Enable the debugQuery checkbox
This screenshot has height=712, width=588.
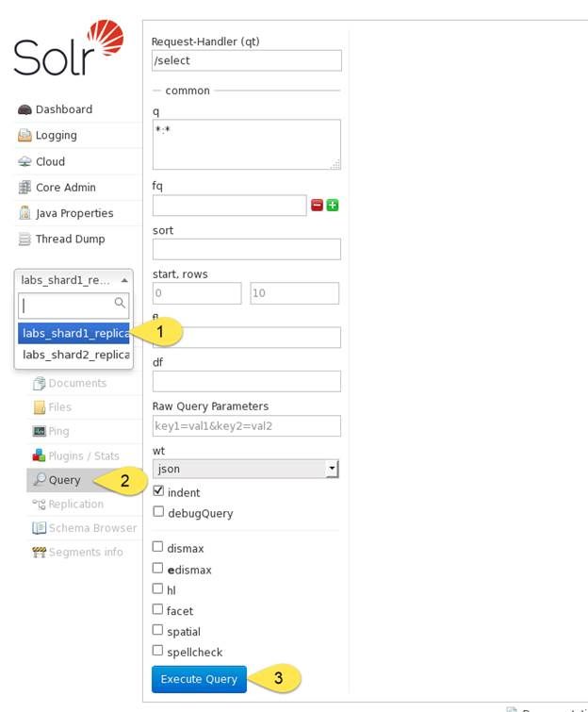coord(158,512)
